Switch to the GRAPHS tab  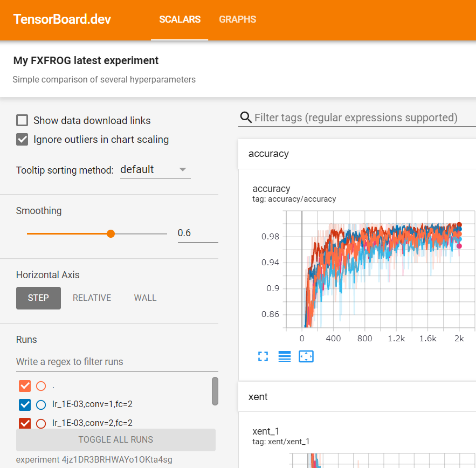pyautogui.click(x=237, y=19)
